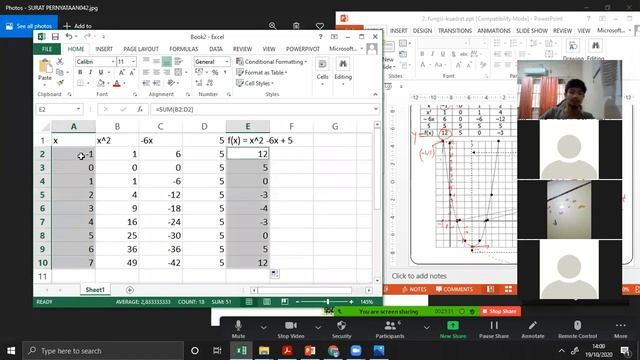Open the Calibri font name dropdown
Image resolution: width=640 pixels, height=360 pixels.
point(113,62)
